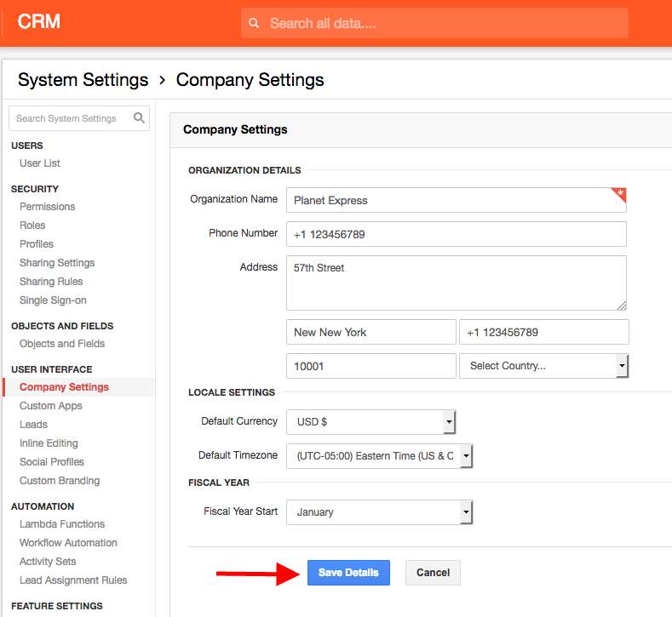Open Sharing Rules

51,282
